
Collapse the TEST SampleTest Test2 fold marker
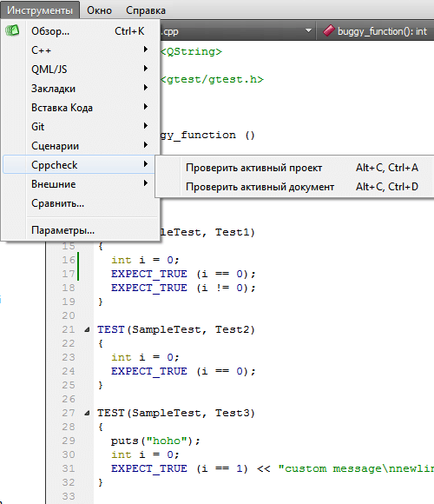click(x=87, y=329)
